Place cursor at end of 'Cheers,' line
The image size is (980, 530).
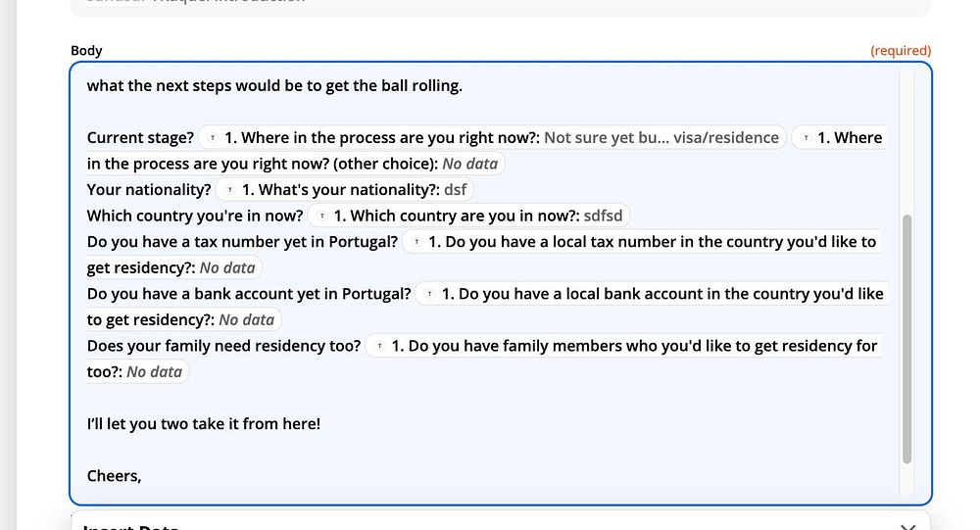pyautogui.click(x=143, y=476)
